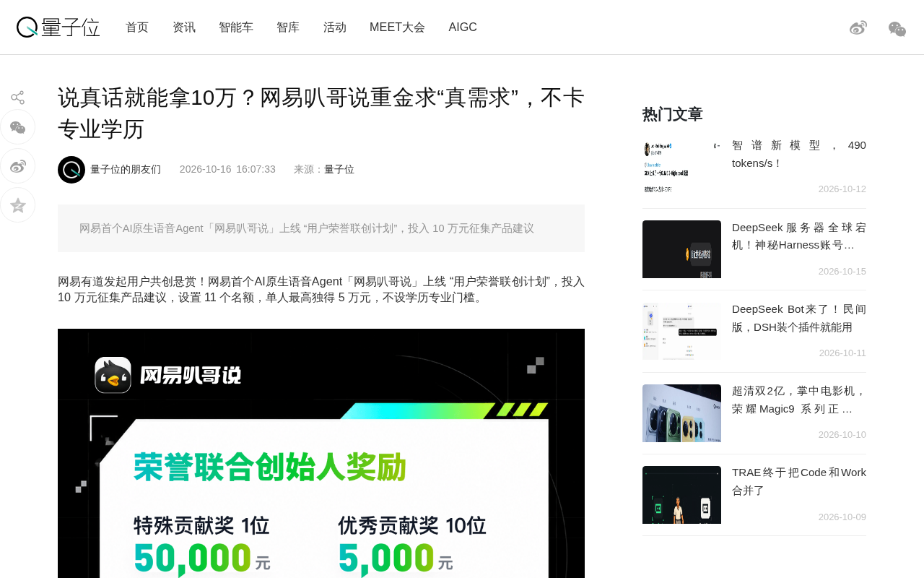The image size is (924, 578).
Task: Click thumbnail of DeepSeek服务器 article
Action: [x=681, y=249]
